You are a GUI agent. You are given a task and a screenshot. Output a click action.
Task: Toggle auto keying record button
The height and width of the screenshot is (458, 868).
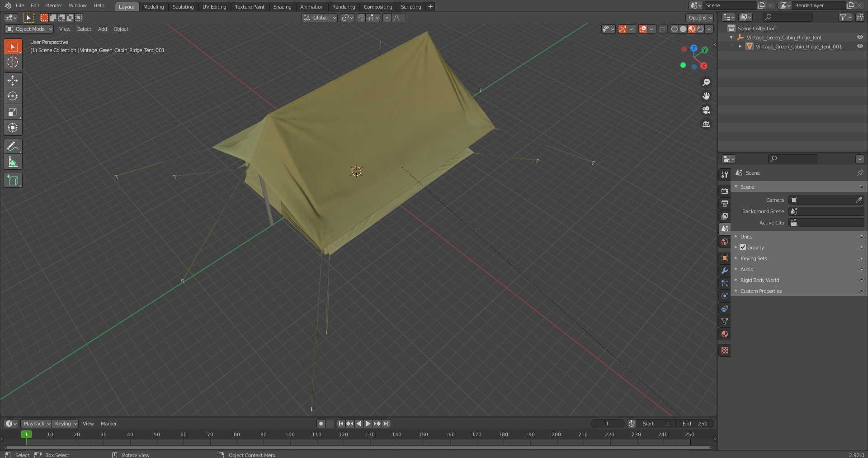point(321,424)
